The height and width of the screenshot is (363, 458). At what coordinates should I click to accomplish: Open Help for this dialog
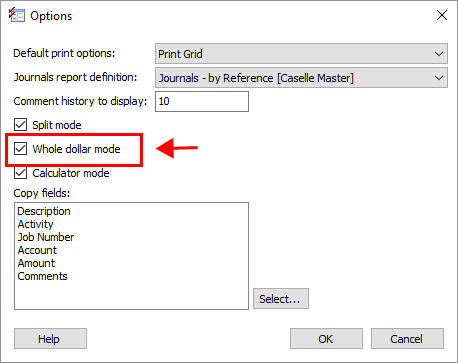click(50, 339)
